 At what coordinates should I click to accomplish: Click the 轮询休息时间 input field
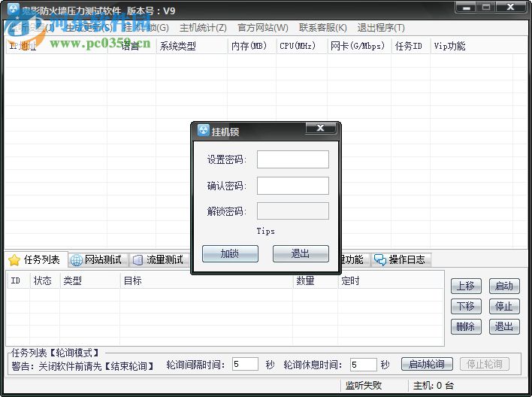tap(364, 365)
